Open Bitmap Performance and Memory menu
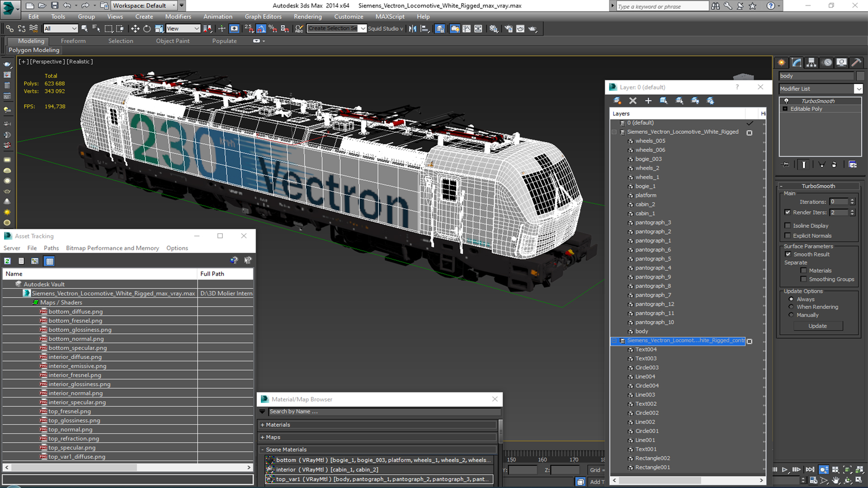This screenshot has height=488, width=868. click(113, 248)
